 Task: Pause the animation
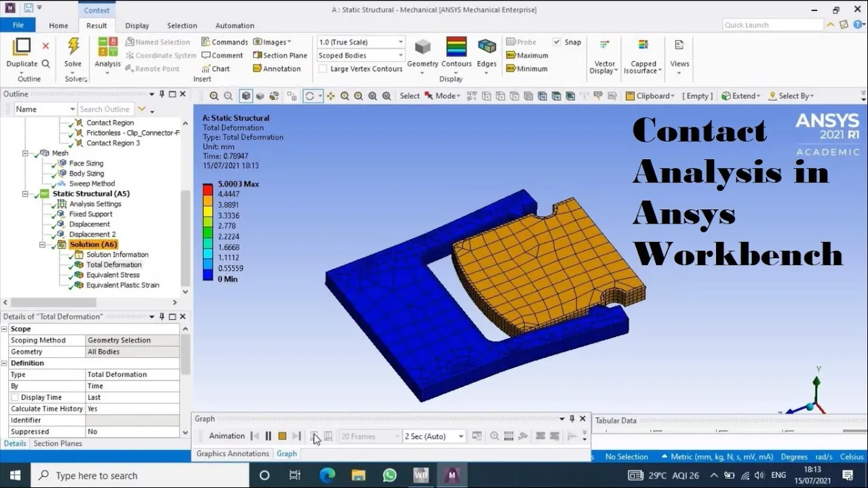pyautogui.click(x=269, y=436)
